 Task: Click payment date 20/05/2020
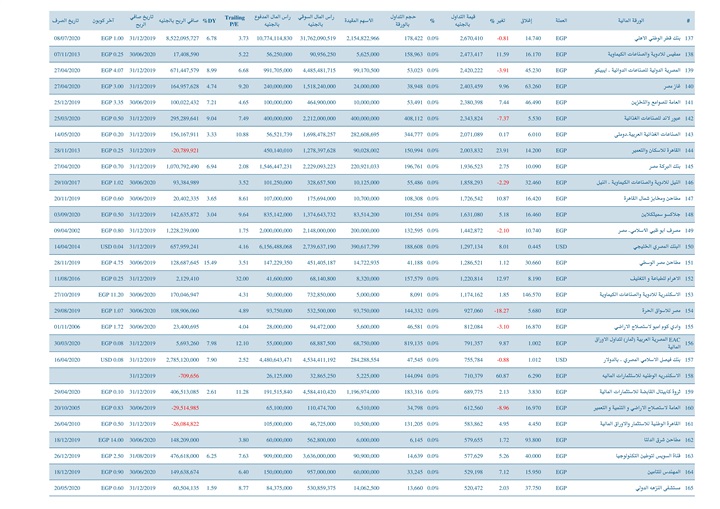67,489
